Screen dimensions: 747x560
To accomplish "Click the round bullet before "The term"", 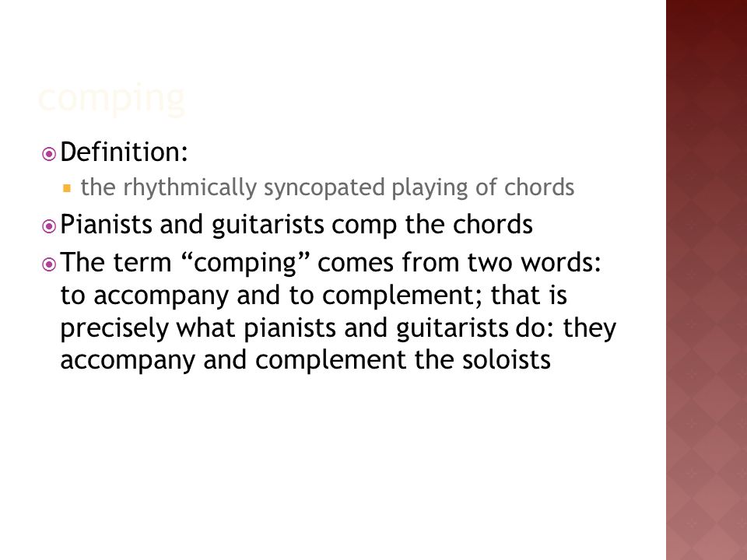I will (49, 264).
